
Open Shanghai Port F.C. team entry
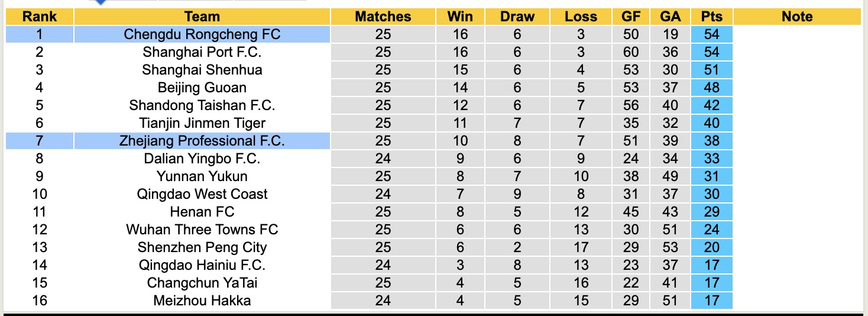pyautogui.click(x=202, y=52)
